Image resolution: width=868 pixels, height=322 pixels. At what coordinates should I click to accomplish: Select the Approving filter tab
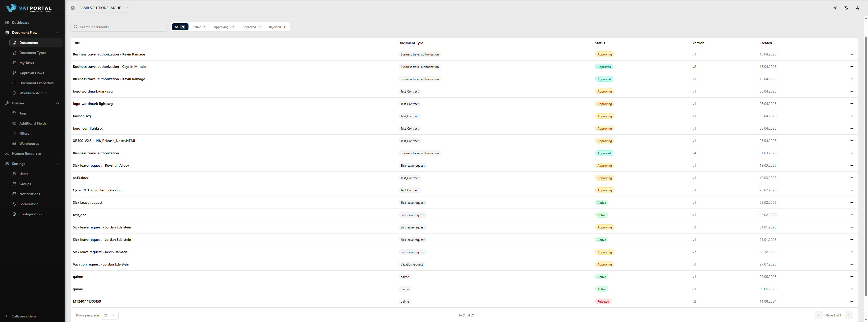click(x=224, y=27)
